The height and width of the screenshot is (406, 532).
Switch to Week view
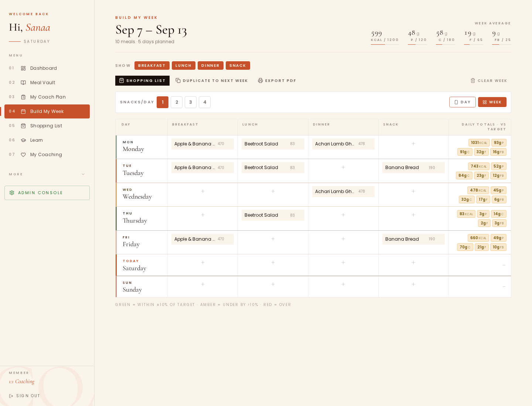pos(492,102)
